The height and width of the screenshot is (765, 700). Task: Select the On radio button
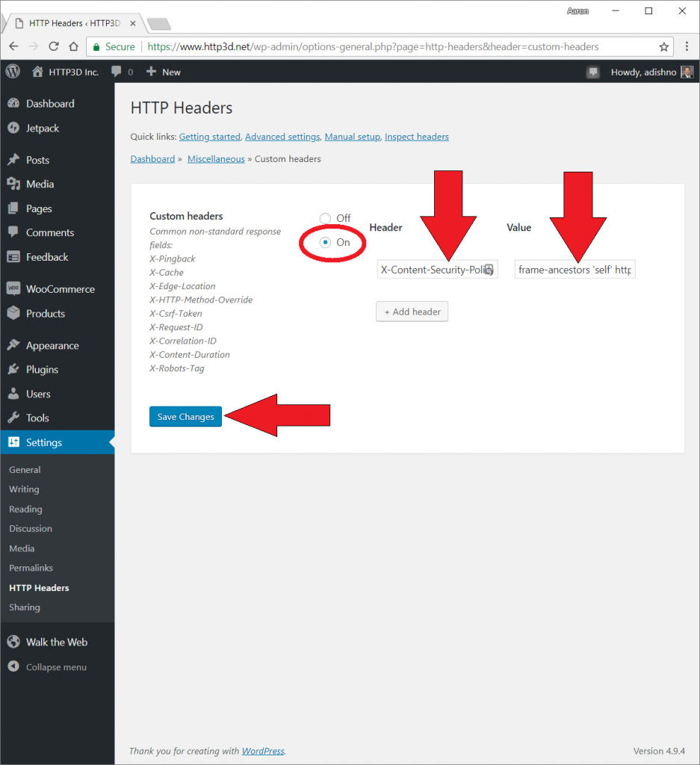325,243
